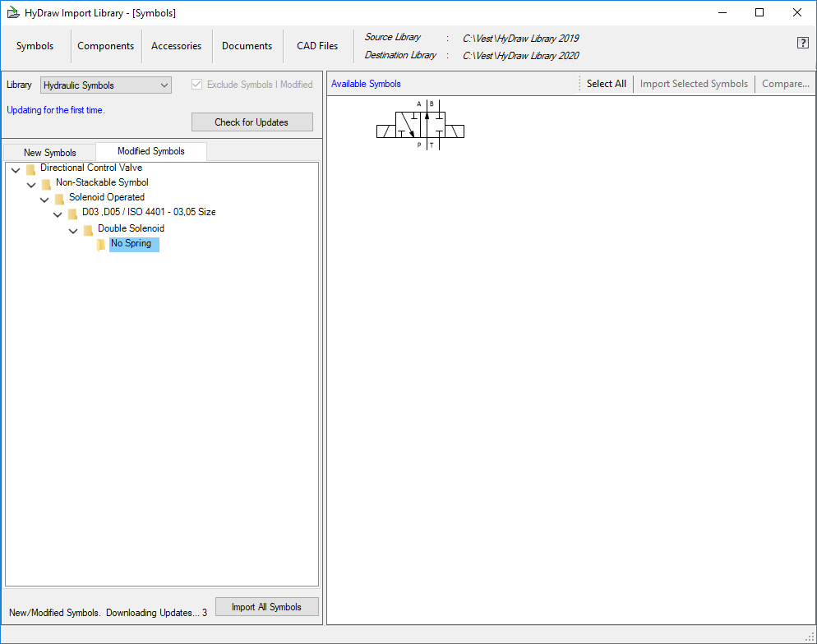Collapse the Solenoid Operated tree node
The height and width of the screenshot is (644, 817).
click(x=44, y=200)
